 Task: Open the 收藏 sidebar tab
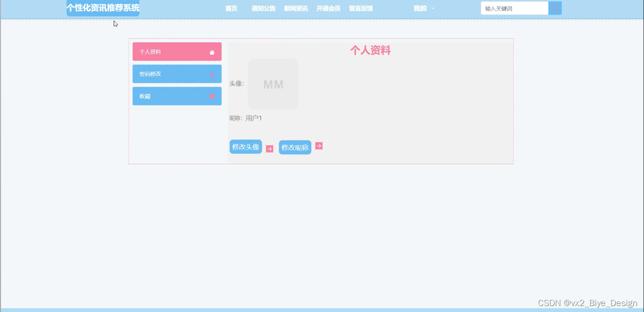177,96
